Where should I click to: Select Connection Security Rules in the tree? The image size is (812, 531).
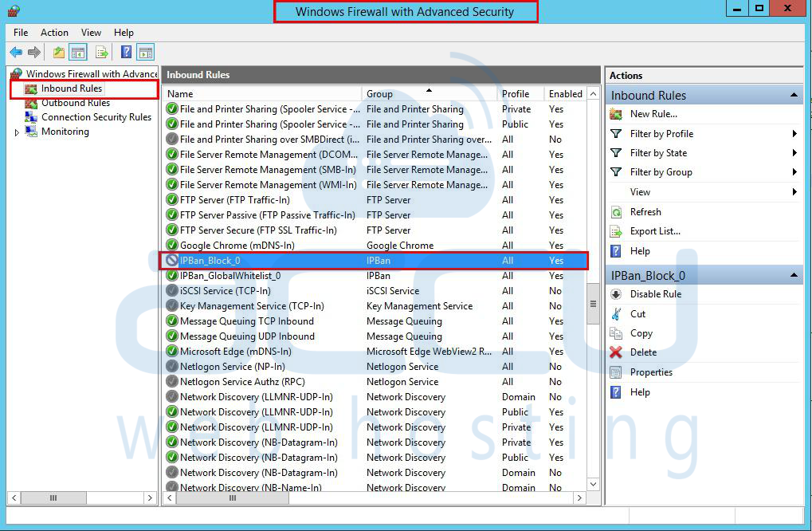pyautogui.click(x=96, y=117)
